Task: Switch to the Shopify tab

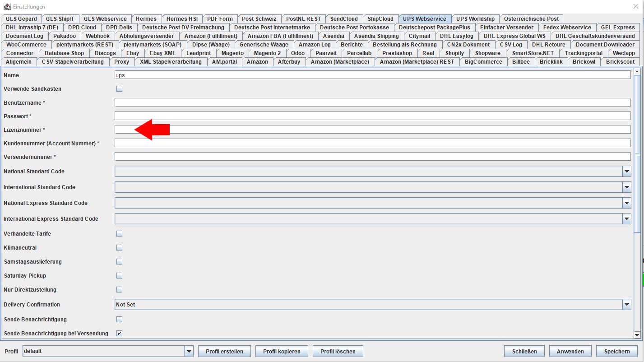Action: pos(454,53)
